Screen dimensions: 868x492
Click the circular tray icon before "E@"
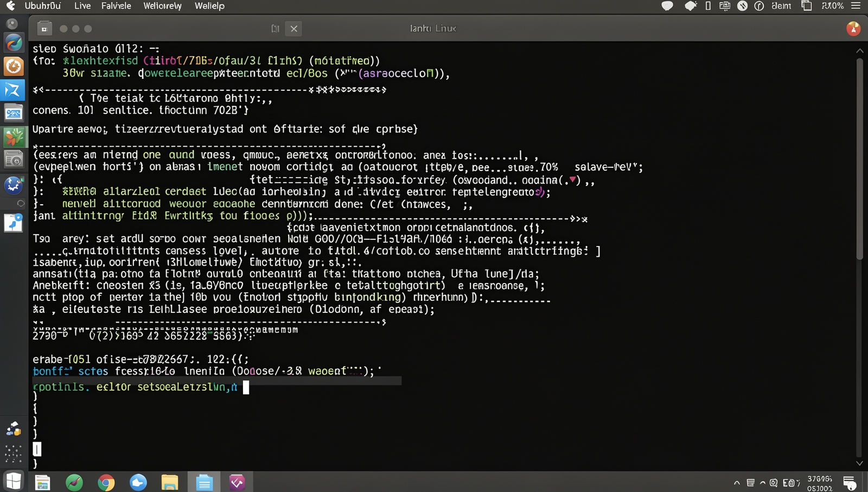coord(774,483)
